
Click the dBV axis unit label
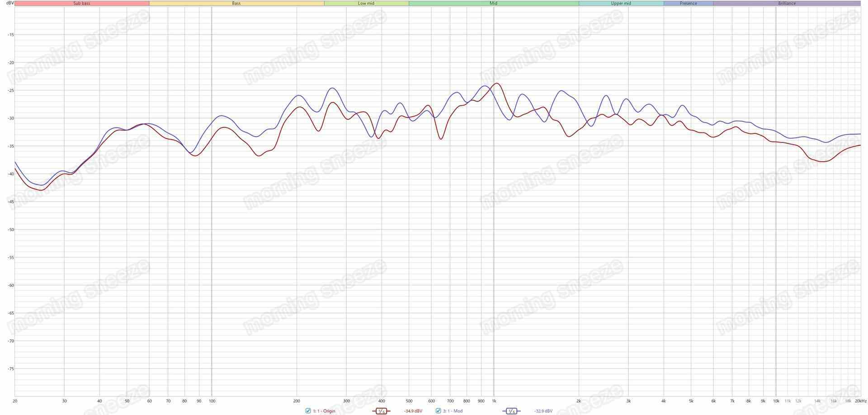(x=10, y=3)
